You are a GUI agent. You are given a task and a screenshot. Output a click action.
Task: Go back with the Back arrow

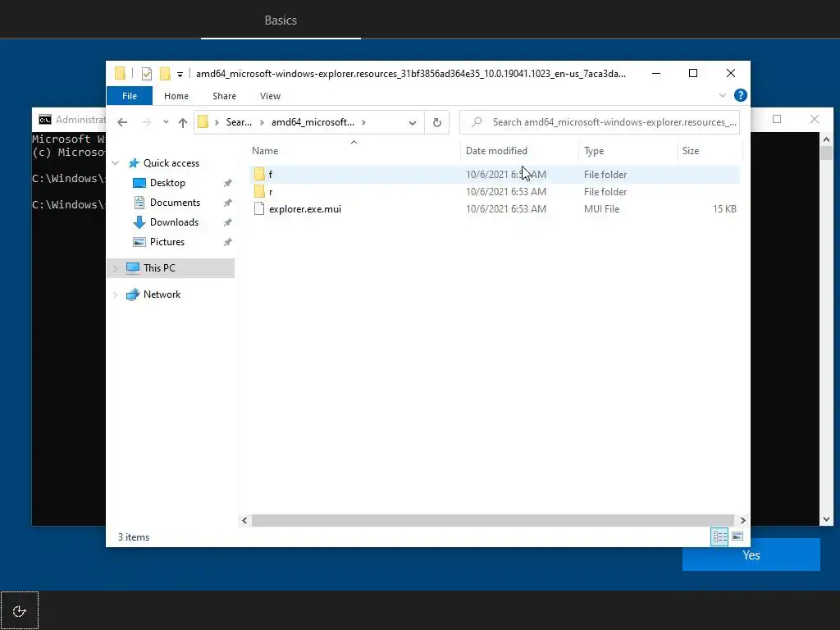(122, 122)
